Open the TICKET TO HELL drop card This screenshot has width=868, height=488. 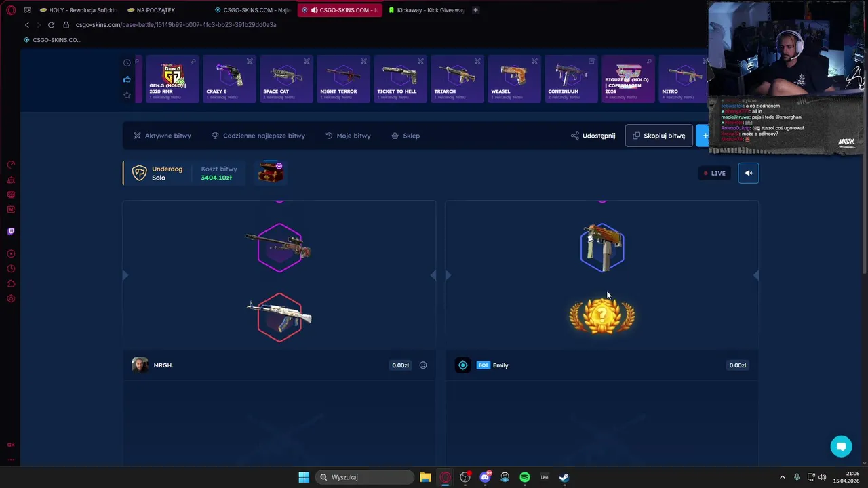(x=400, y=79)
